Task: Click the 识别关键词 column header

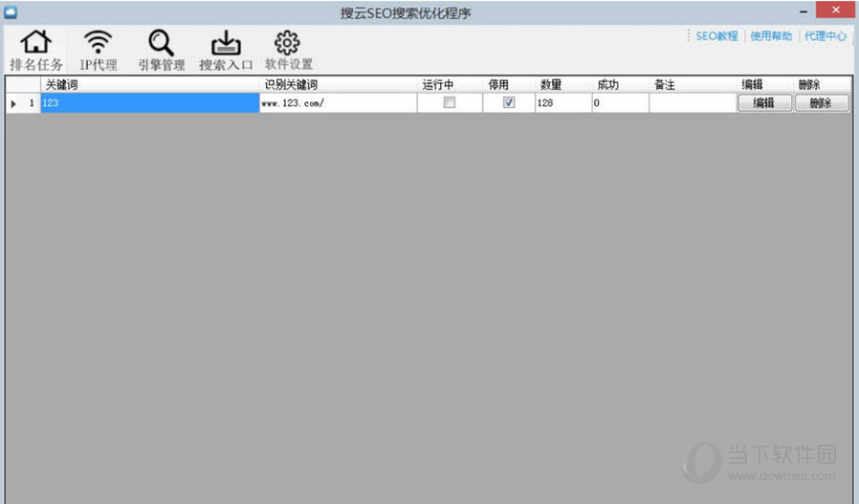Action: [x=338, y=84]
